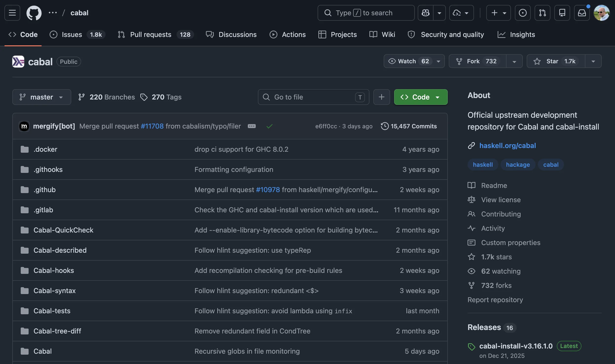The height and width of the screenshot is (364, 615).
Task: Show commit status check mark details
Action: [x=269, y=126]
